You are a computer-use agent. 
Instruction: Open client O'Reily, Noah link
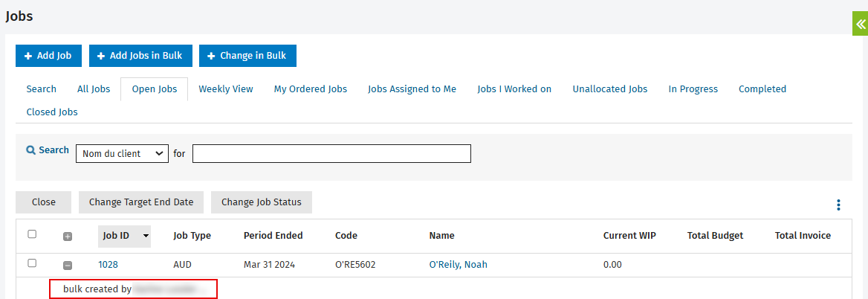click(x=459, y=265)
